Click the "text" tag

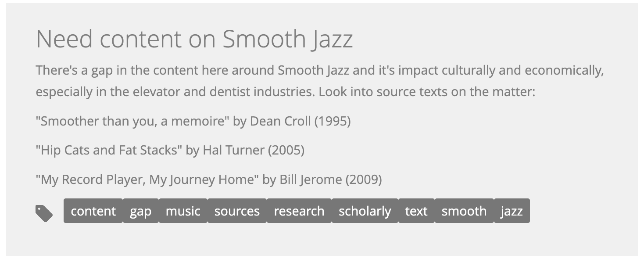coord(416,211)
